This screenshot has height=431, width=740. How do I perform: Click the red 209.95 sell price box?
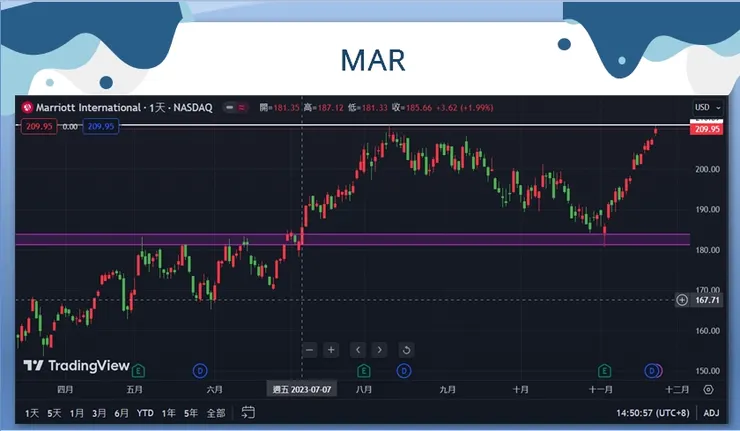click(39, 127)
